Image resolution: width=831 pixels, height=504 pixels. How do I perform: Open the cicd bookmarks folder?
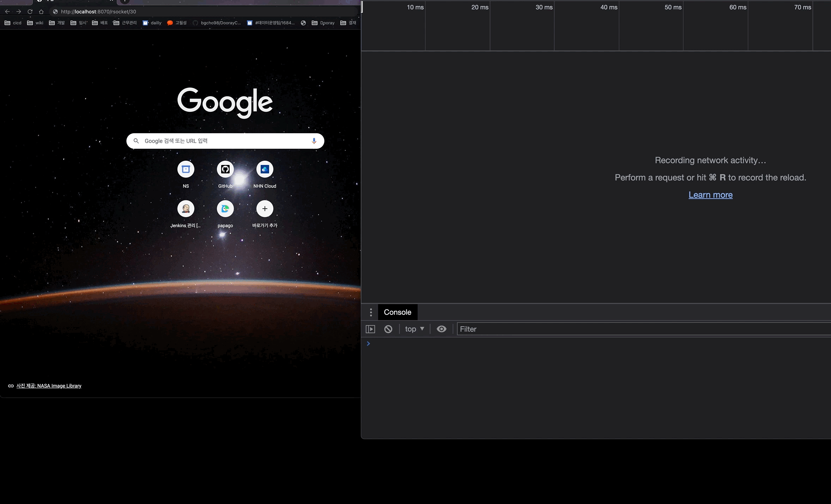pyautogui.click(x=13, y=23)
